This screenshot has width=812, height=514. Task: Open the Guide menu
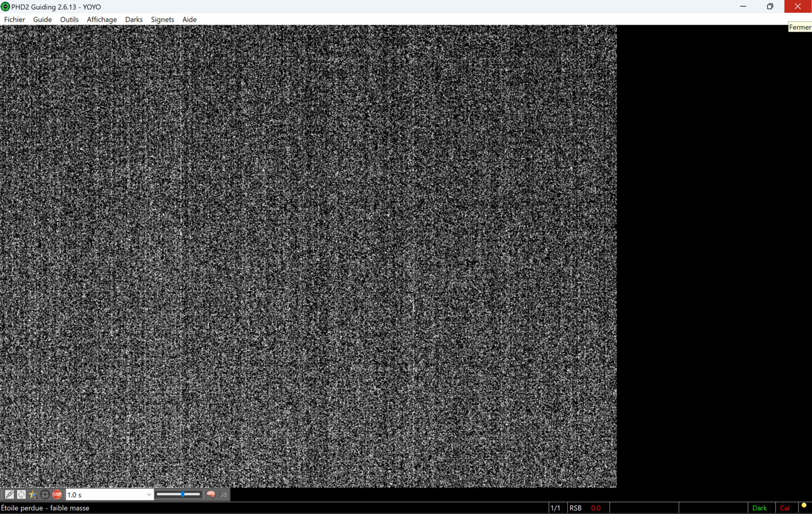[x=42, y=19]
